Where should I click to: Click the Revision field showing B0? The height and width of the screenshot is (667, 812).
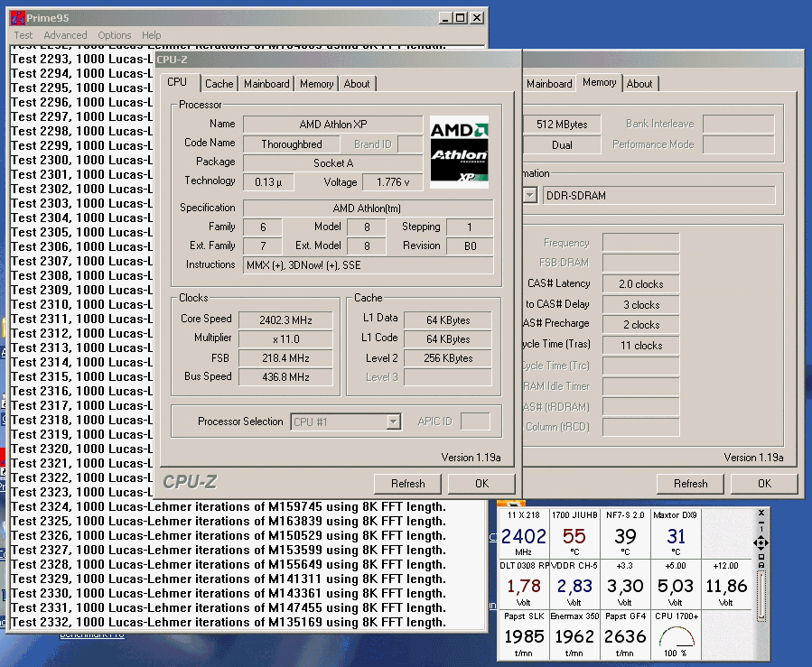click(x=470, y=246)
